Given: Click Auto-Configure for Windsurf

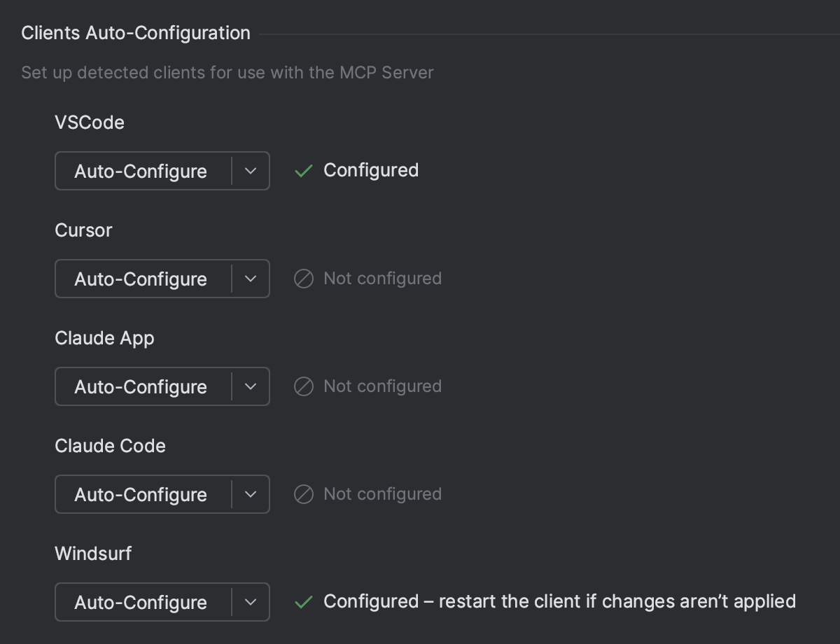Looking at the screenshot, I should 141,602.
